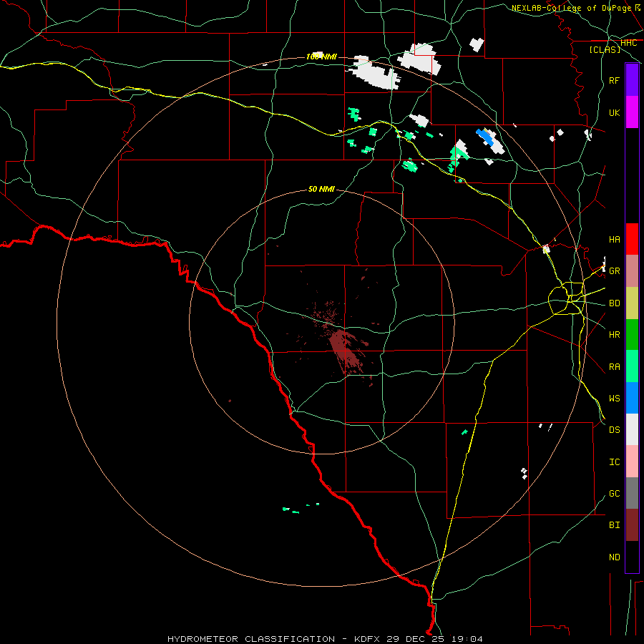Click the "19:04" timestamp in caption

(467, 639)
